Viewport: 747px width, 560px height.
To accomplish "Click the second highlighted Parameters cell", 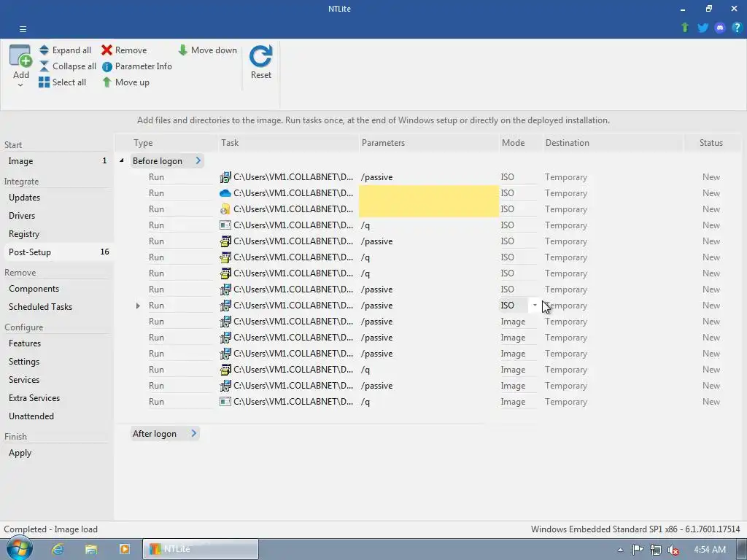I will pos(429,209).
